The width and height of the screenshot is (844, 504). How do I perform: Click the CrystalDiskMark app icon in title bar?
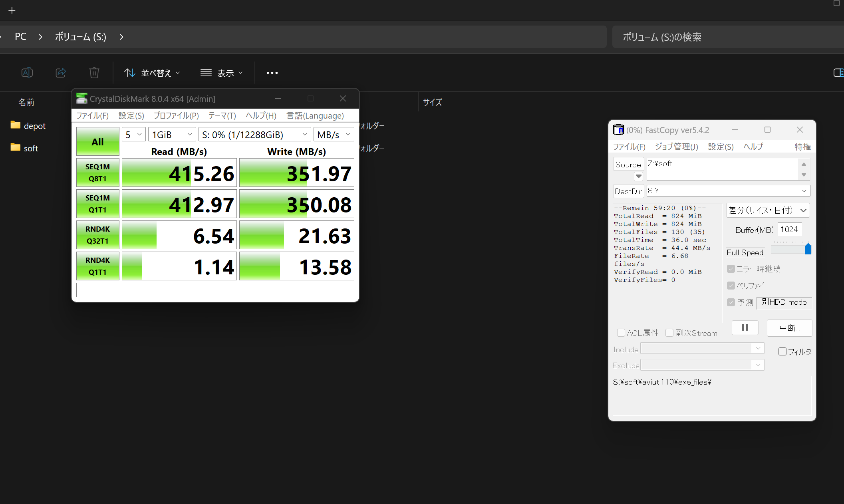pos(81,99)
